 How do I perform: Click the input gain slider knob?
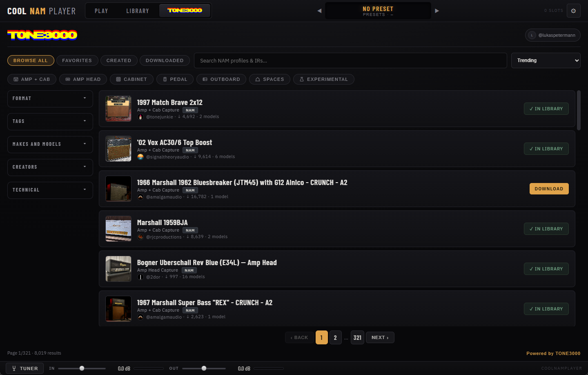pyautogui.click(x=82, y=368)
